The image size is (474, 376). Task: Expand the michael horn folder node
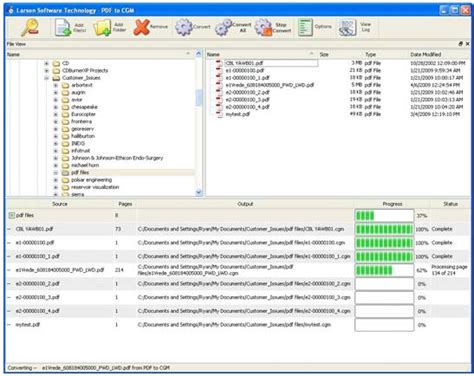click(x=56, y=165)
